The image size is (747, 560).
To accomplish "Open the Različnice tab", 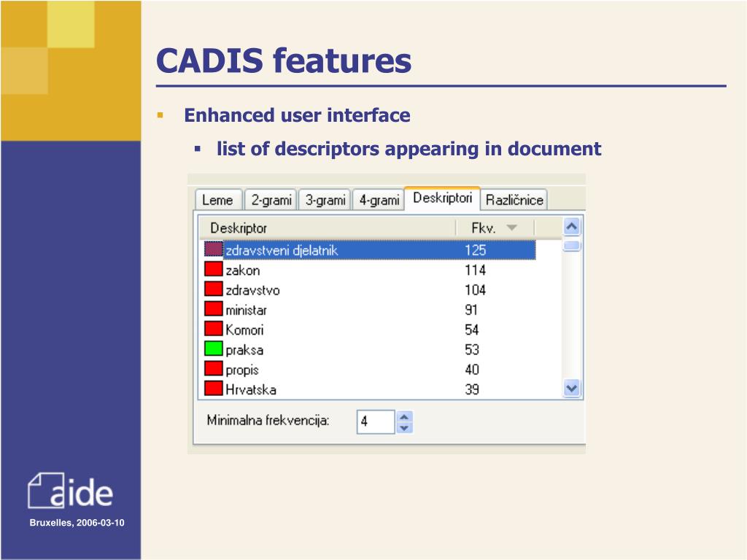I will tap(514, 200).
